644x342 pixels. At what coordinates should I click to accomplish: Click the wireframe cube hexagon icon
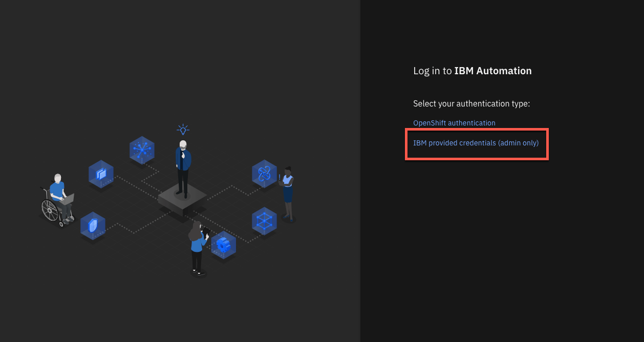click(x=265, y=221)
